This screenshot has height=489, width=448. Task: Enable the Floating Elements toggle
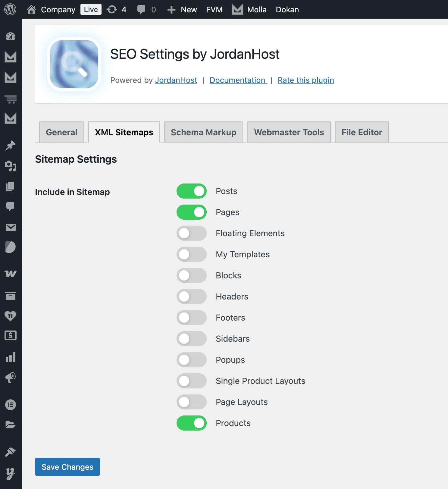tap(192, 233)
